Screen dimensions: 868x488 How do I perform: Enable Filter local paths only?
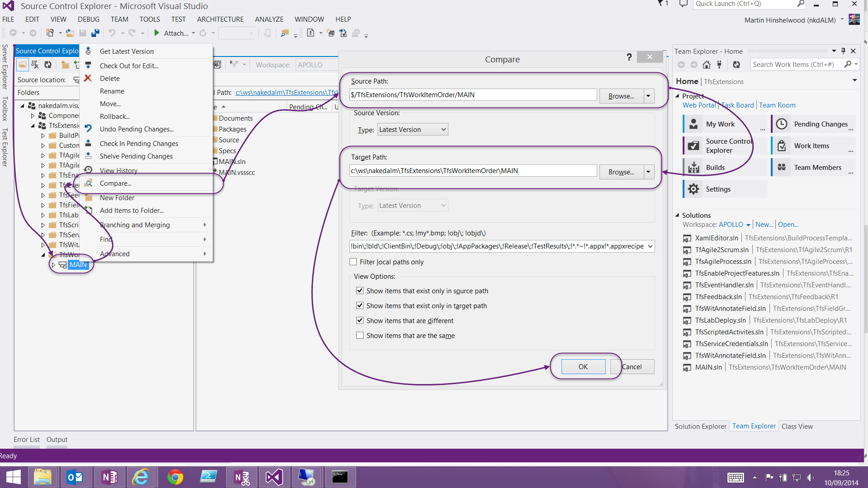point(353,262)
